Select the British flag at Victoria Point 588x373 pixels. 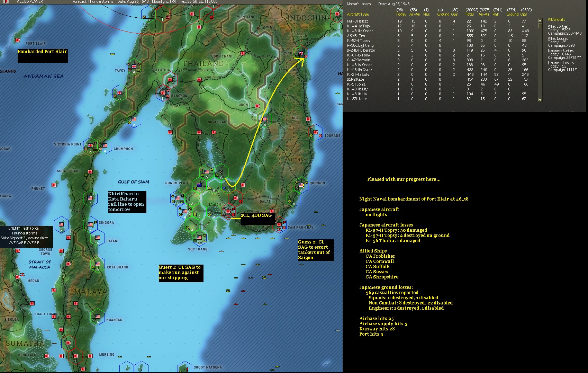pyautogui.click(x=90, y=145)
